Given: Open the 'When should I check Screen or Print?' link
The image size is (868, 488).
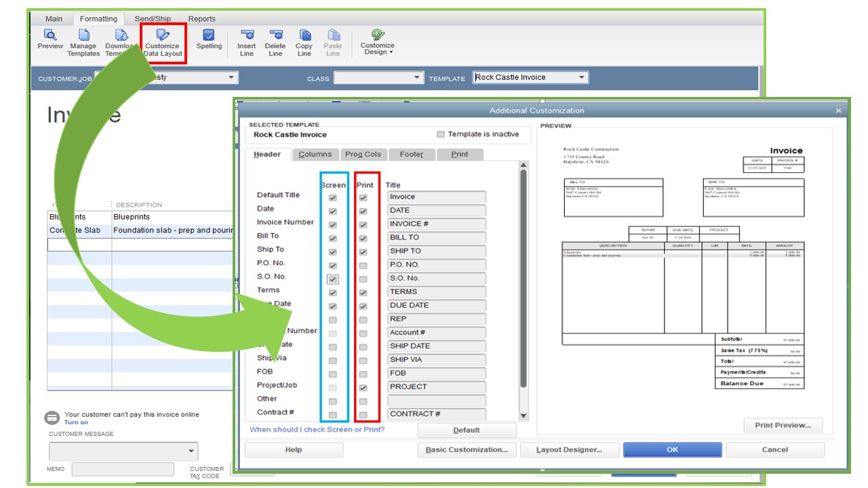Looking at the screenshot, I should tap(317, 430).
